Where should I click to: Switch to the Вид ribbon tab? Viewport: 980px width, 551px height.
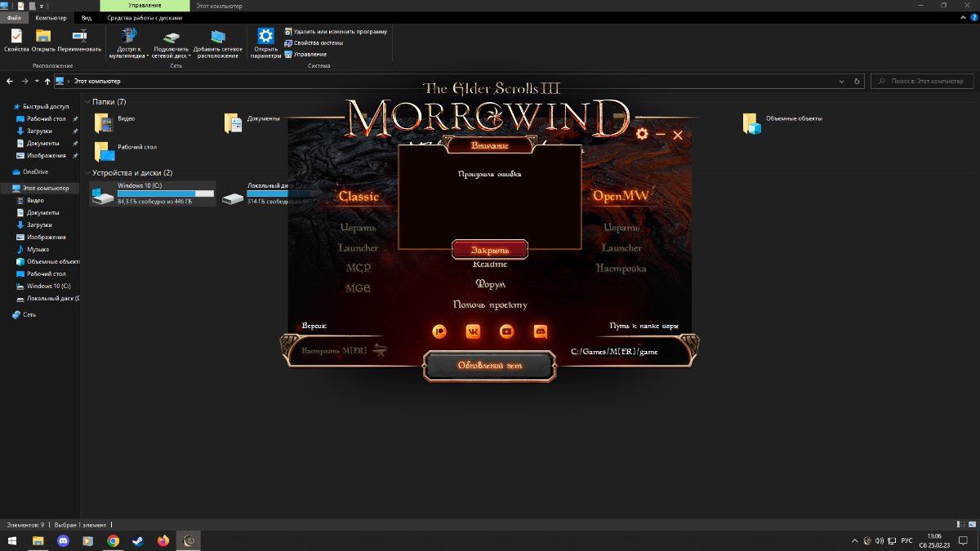[x=86, y=17]
